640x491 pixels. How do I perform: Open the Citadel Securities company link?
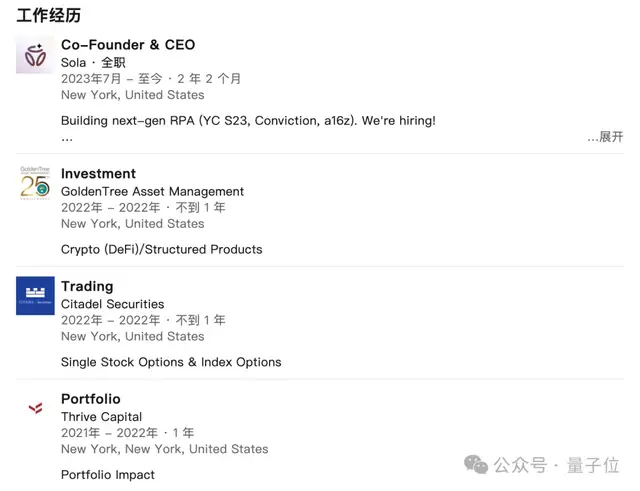(x=113, y=304)
